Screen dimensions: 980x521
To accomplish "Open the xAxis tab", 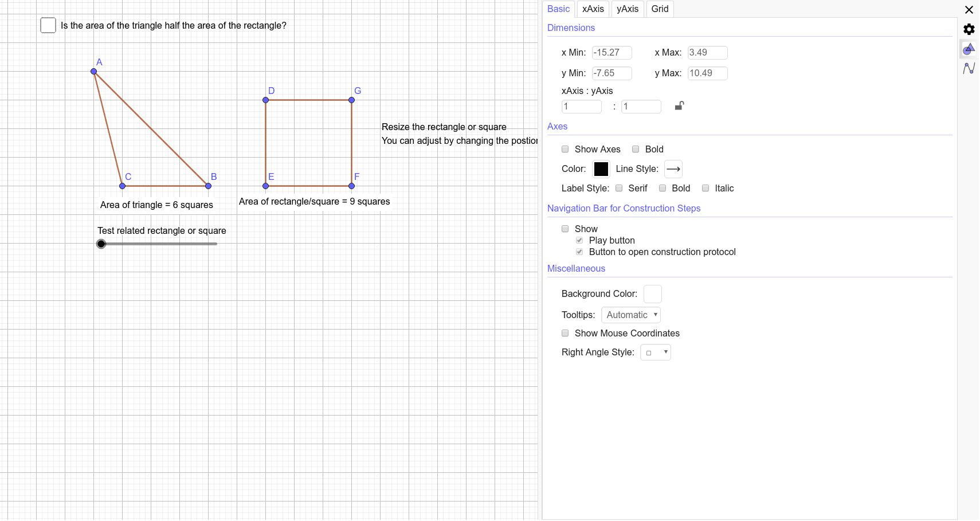I will [593, 9].
